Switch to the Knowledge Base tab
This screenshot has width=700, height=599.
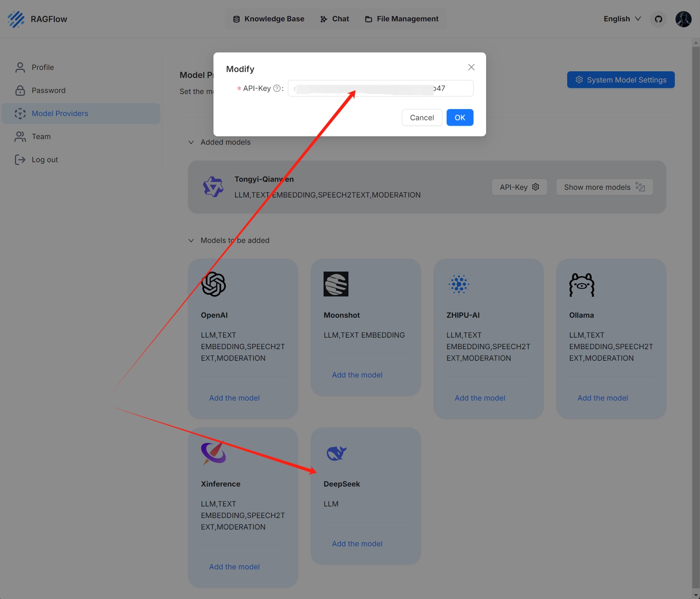[269, 19]
